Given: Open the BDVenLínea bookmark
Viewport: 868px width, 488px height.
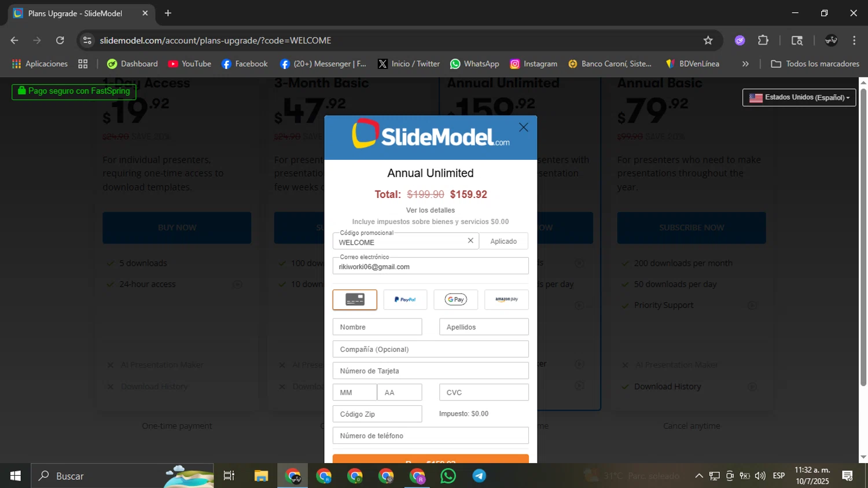Looking at the screenshot, I should tap(693, 64).
